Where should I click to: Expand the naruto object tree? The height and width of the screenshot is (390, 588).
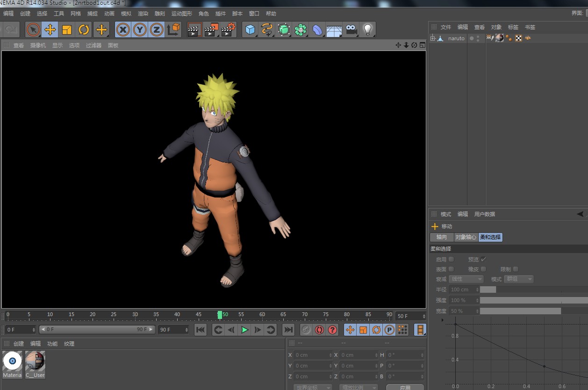[x=432, y=38]
